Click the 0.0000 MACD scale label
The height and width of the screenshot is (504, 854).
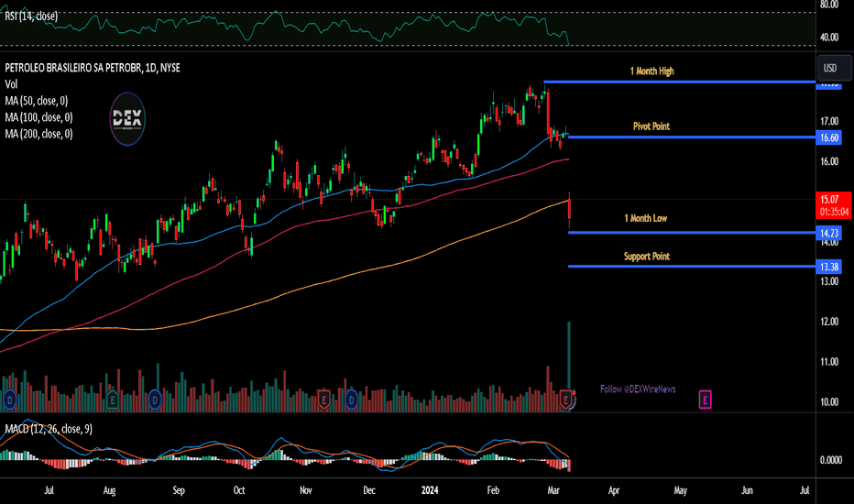831,460
